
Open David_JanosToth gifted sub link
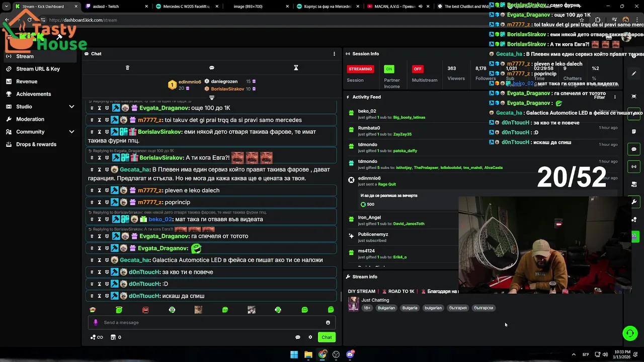pos(409,224)
